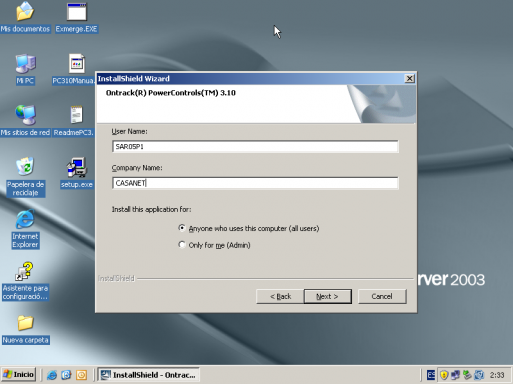Image resolution: width=513 pixels, height=384 pixels.
Task: Close the InstallShield Wizard window
Action: pyautogui.click(x=409, y=79)
